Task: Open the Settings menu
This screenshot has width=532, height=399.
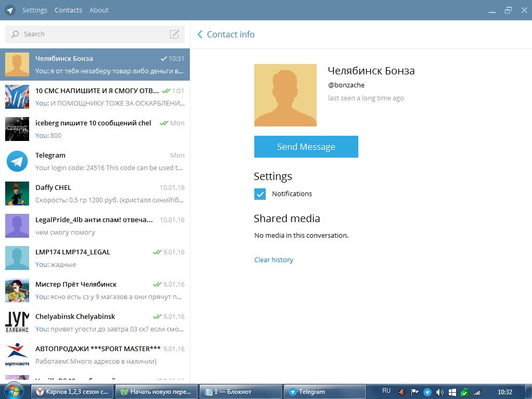Action: 35,10
